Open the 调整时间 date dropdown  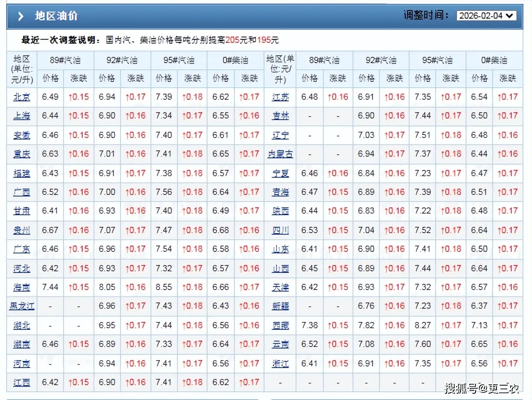[486, 16]
